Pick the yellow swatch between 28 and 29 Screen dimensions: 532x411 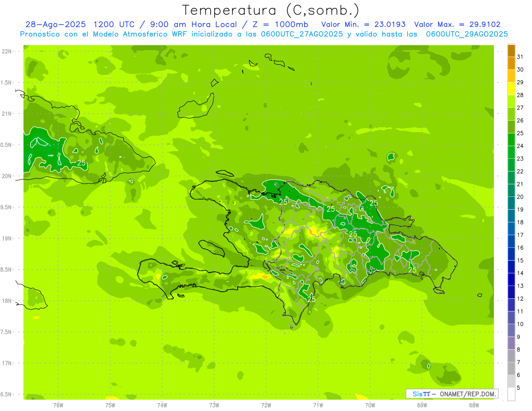[511, 89]
